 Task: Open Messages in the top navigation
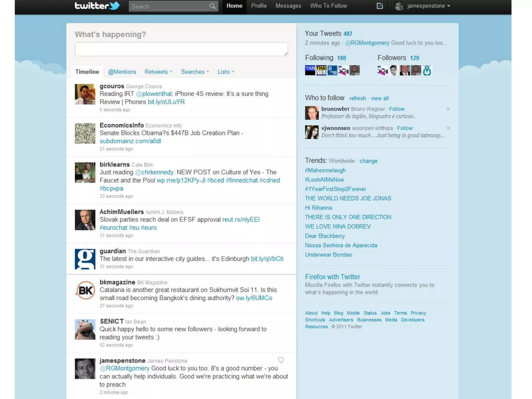(x=288, y=6)
